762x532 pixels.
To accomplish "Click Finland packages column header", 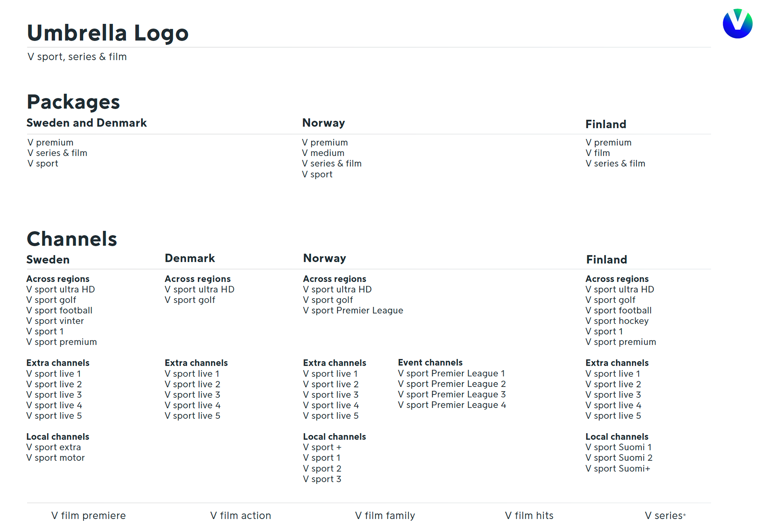I will [x=606, y=124].
